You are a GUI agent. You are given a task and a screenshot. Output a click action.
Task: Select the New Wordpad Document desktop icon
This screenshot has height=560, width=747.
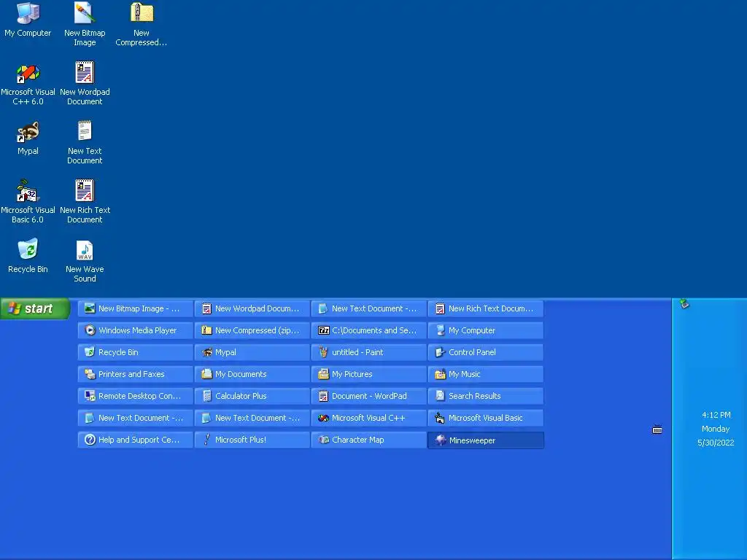85,84
